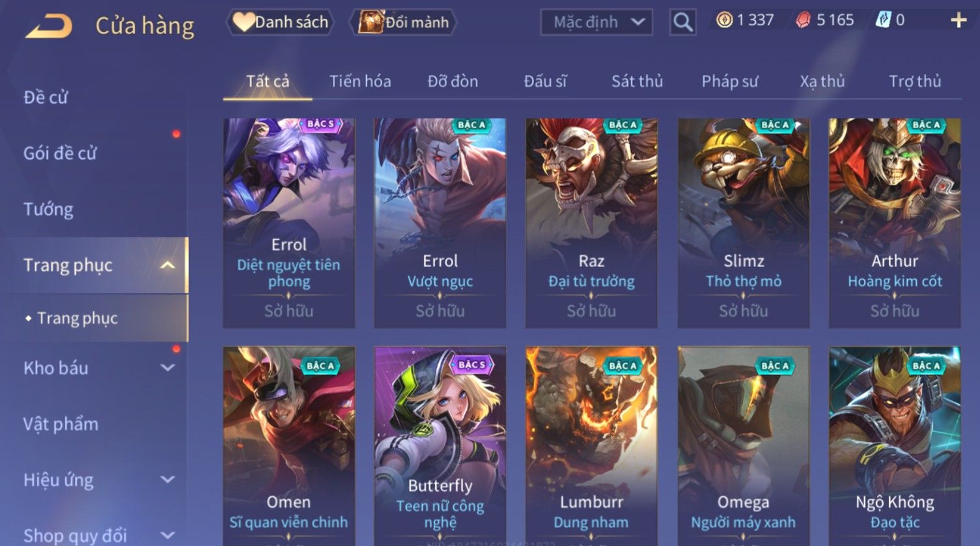Open Đổi mảnh shard exchange chest
The image size is (980, 546).
pyautogui.click(x=403, y=22)
